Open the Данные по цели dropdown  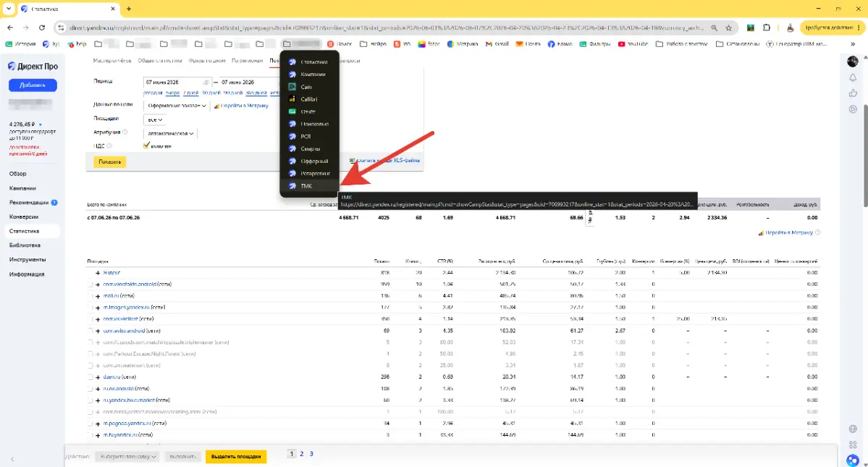177,106
